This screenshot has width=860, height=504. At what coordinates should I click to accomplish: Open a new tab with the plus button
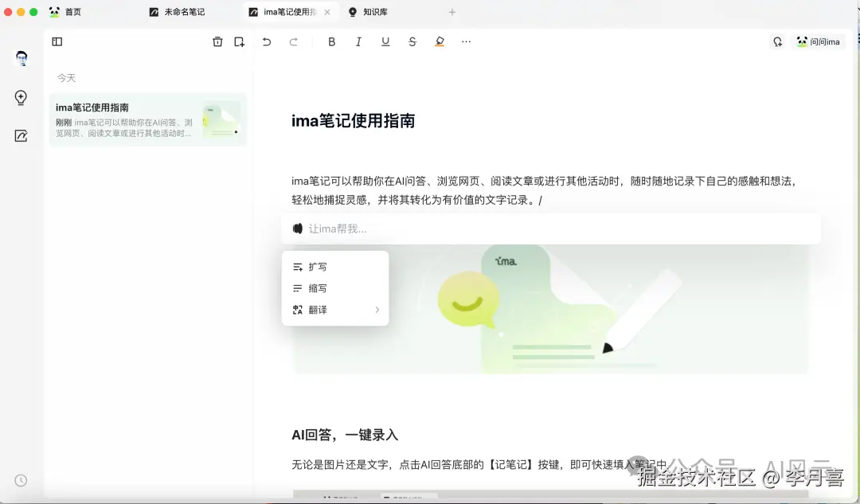(x=451, y=12)
